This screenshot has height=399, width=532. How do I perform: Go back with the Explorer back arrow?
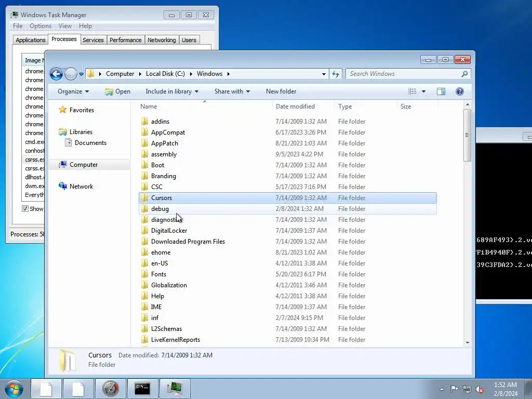(x=56, y=74)
